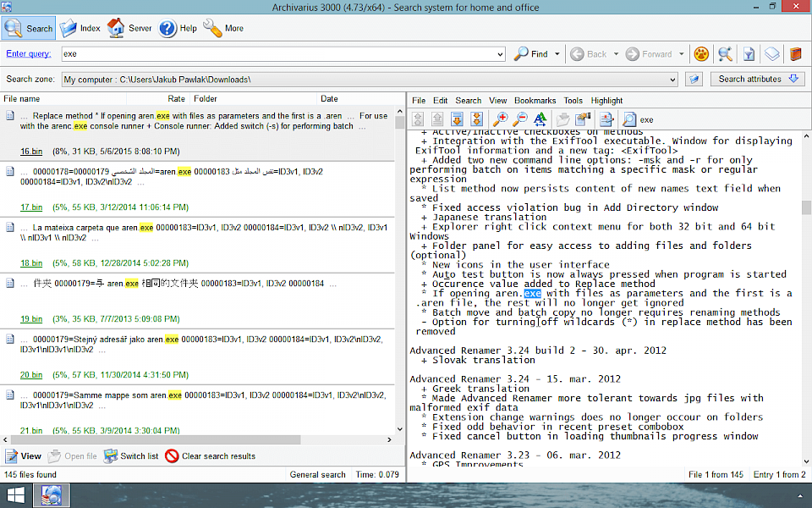The image size is (812, 508).
Task: Expand the Forward history dropdown arrow
Action: point(682,54)
